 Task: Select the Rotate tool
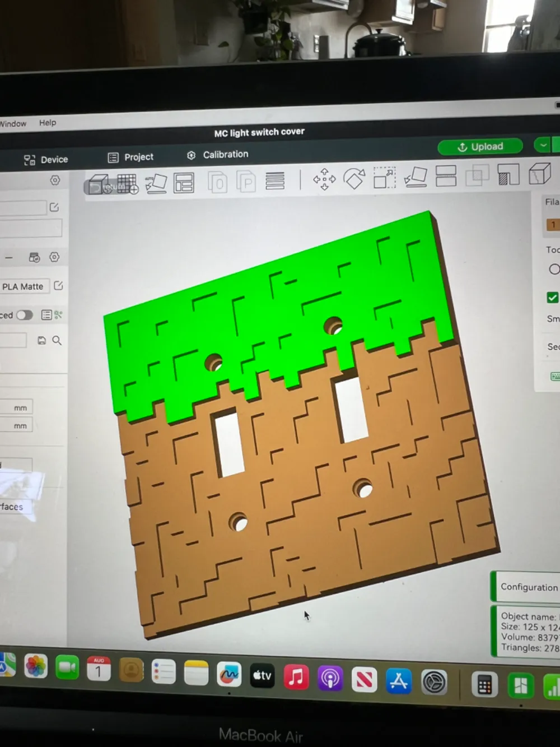pos(354,179)
